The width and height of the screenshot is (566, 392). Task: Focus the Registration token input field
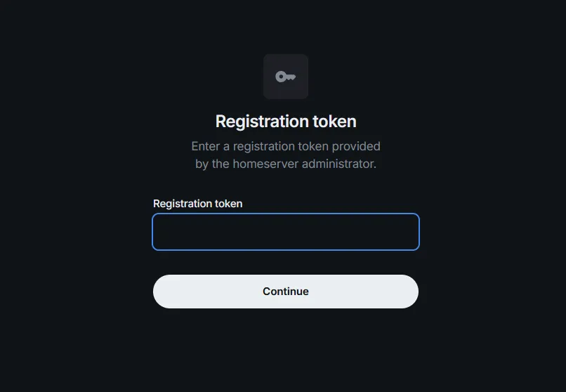(286, 232)
